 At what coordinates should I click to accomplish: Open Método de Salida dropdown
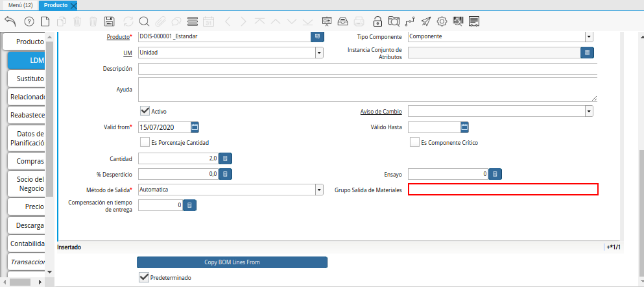319,190
